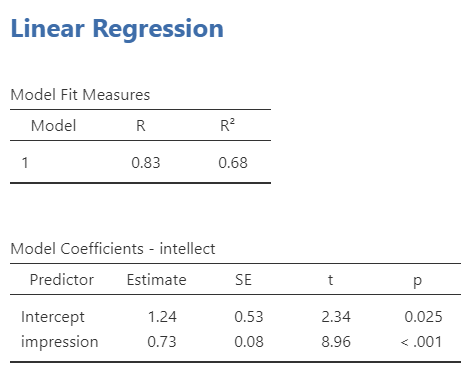
Task: Click the Model column header
Action: [54, 126]
